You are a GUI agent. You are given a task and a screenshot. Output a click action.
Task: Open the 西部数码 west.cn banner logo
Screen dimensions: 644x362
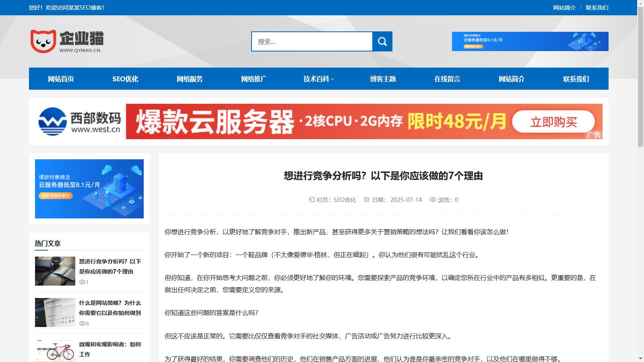point(80,121)
